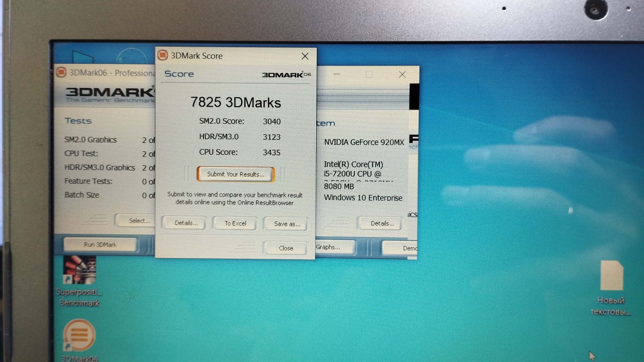Click Run 3DMark button
Viewport: 644px width, 362px height.
pyautogui.click(x=100, y=245)
